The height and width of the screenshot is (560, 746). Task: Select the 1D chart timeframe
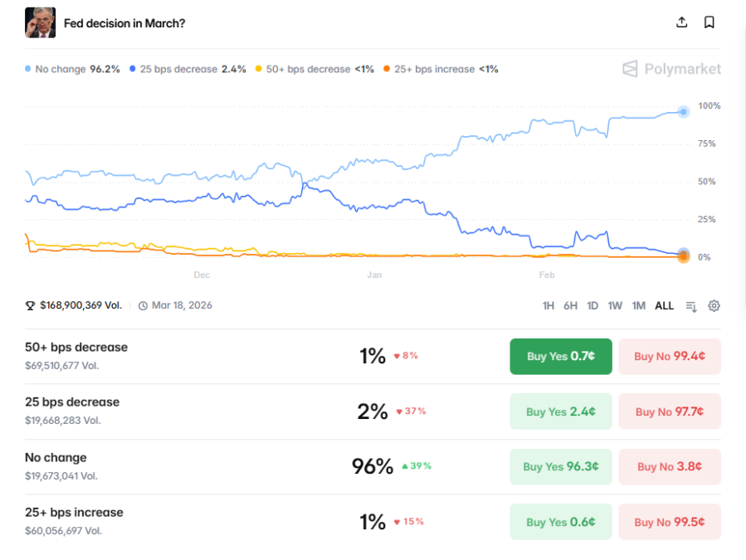coord(592,305)
